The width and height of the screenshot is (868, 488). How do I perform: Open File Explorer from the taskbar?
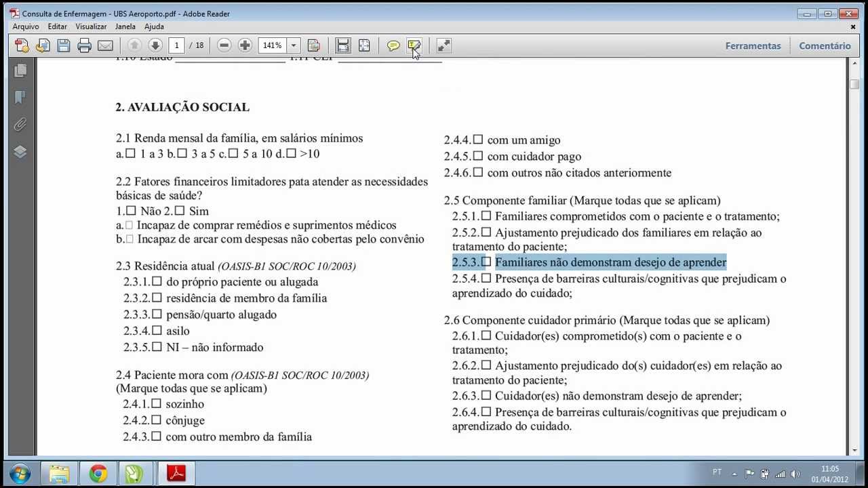click(59, 472)
